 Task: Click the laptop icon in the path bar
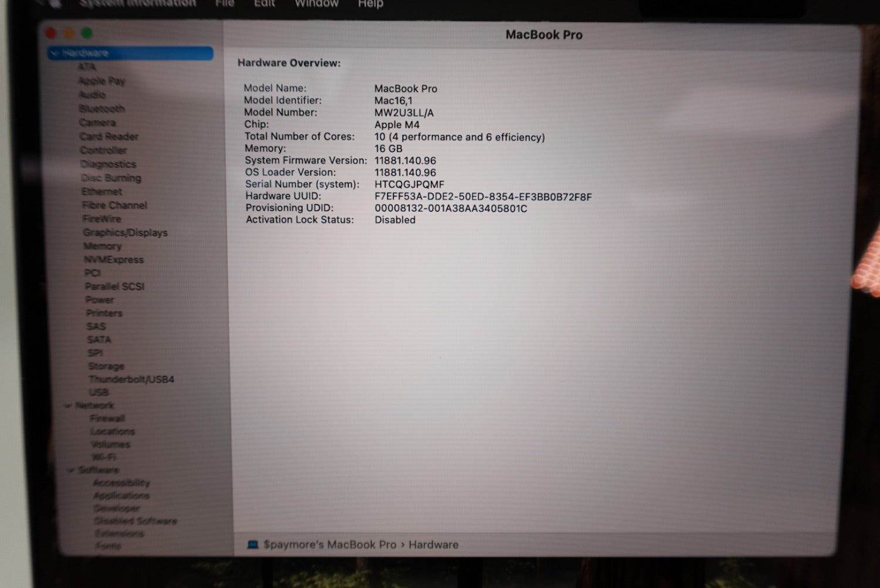coord(253,545)
